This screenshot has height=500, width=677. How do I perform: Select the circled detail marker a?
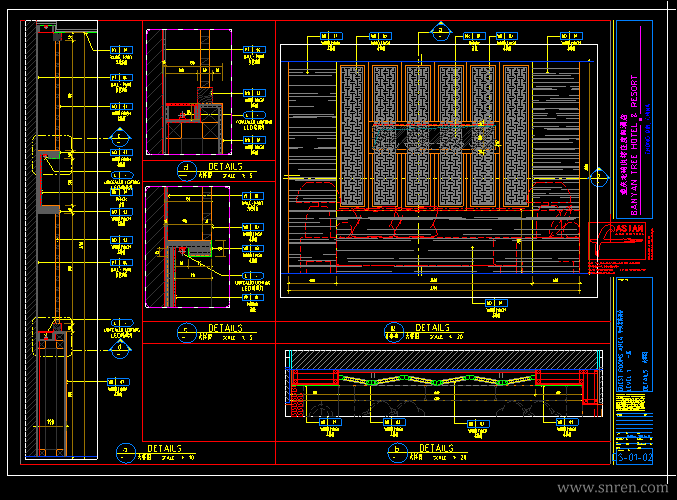click(126, 453)
